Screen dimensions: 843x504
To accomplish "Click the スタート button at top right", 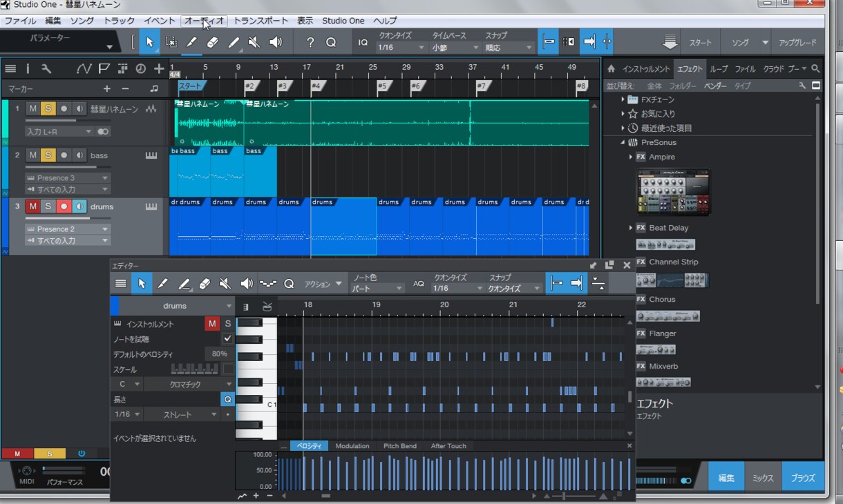I will click(700, 43).
